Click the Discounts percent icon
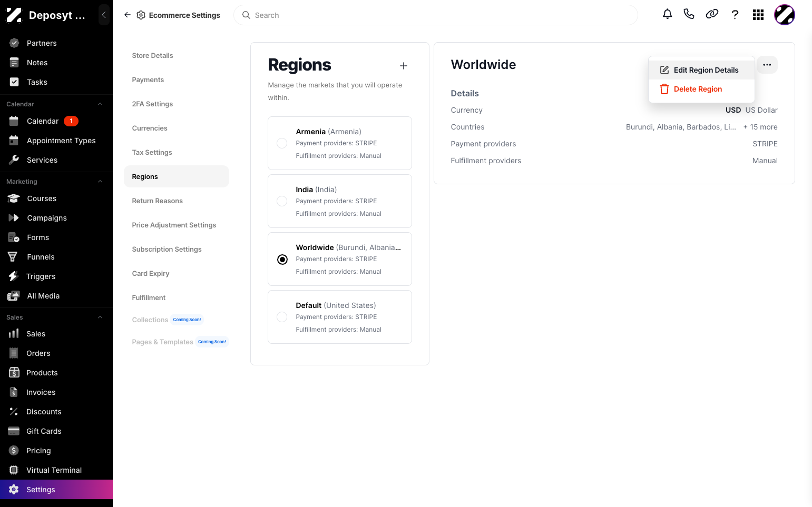This screenshot has width=812, height=507. tap(14, 412)
